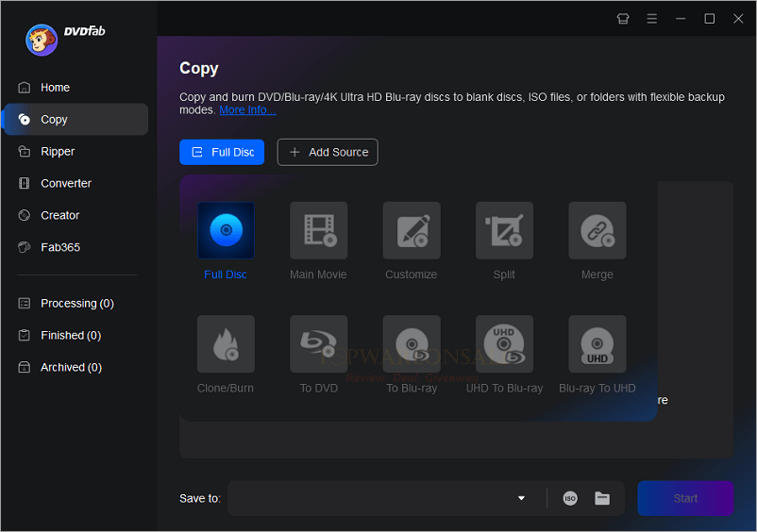This screenshot has height=532, width=757.
Task: Open the hamburger menu in title bar
Action: (x=651, y=19)
